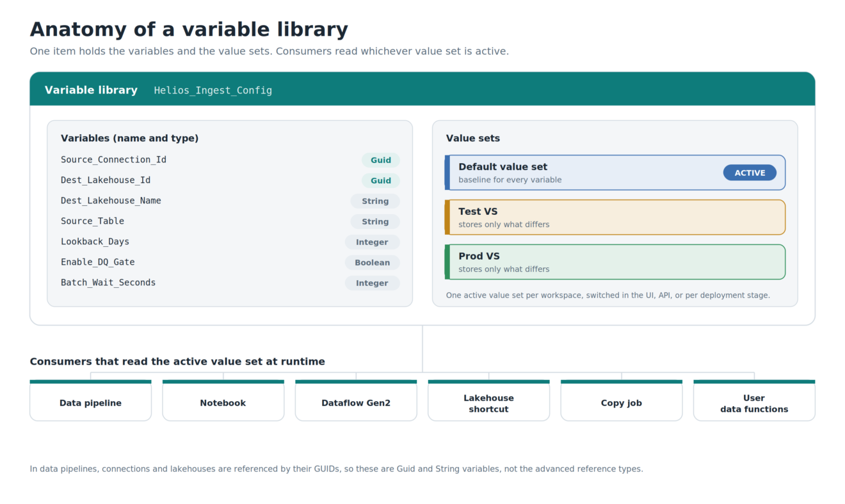
Task: Click the Source_Connection_Id variable name
Action: pos(113,160)
